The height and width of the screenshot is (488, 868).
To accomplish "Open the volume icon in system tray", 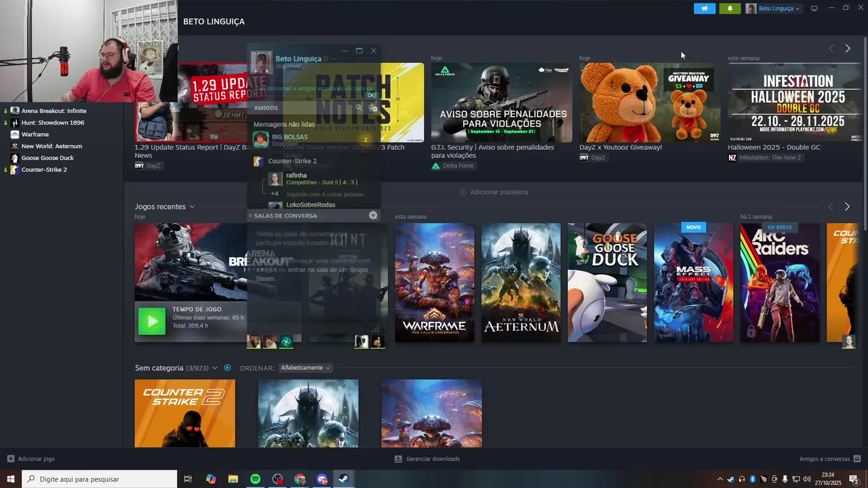I will pos(806,479).
